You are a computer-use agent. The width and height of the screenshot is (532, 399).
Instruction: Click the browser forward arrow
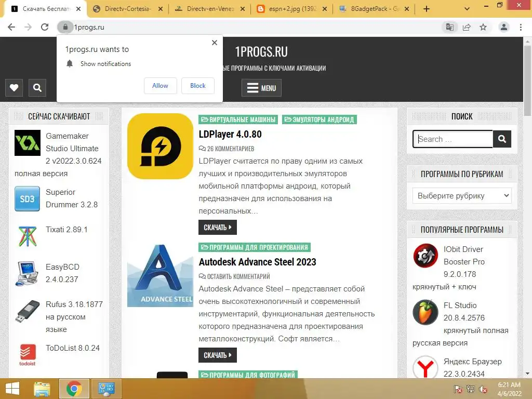click(x=28, y=27)
